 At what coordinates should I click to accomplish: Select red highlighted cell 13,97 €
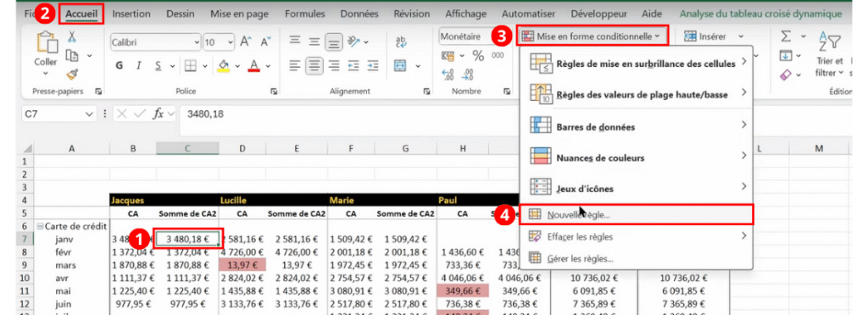click(242, 265)
